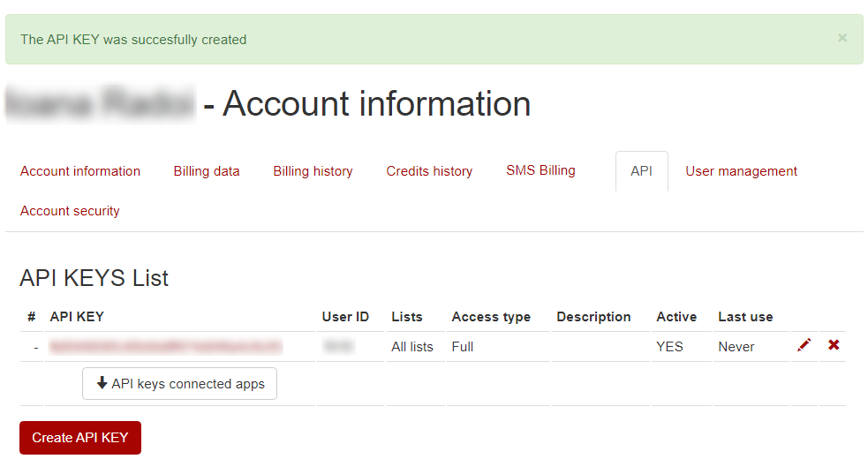Click the Access type column header
This screenshot has height=459, width=868.
(491, 317)
